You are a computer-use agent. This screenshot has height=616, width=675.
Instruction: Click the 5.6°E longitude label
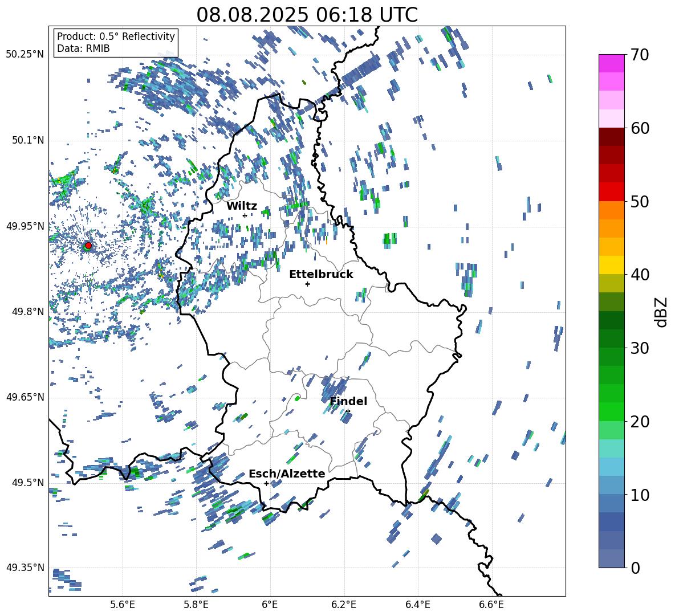click(x=123, y=605)
